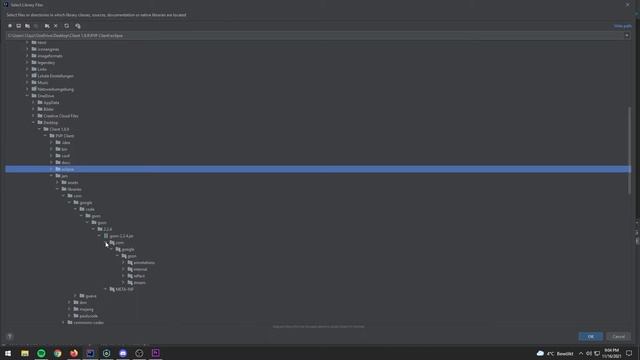Select the mojang folder
Viewport: 640px width, 360px height.
click(86, 309)
